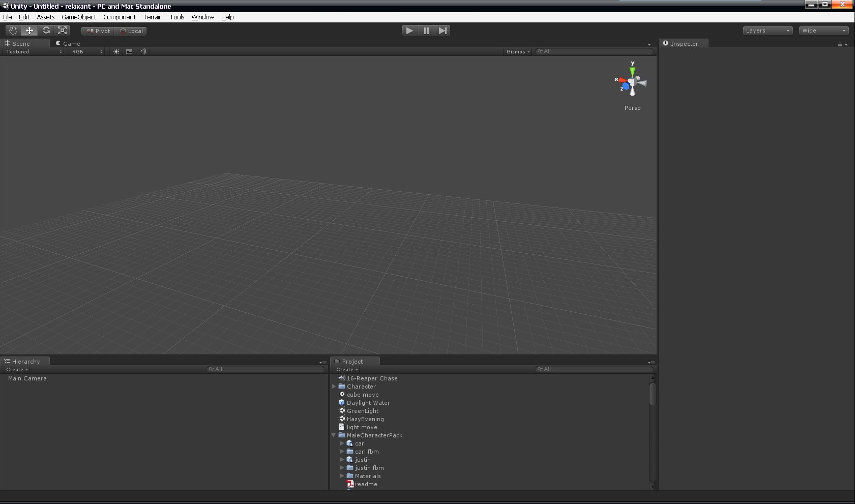The width and height of the screenshot is (855, 504).
Task: Open the Help menu
Action: [x=227, y=17]
